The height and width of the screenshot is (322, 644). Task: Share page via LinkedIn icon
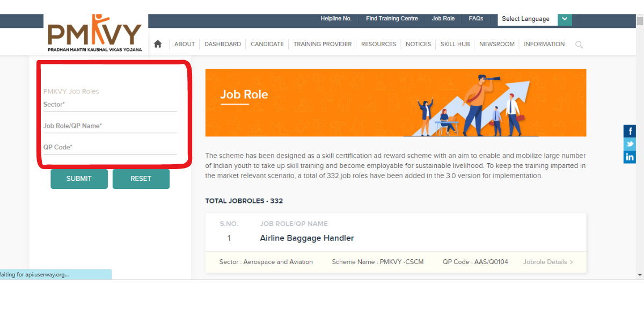630,157
